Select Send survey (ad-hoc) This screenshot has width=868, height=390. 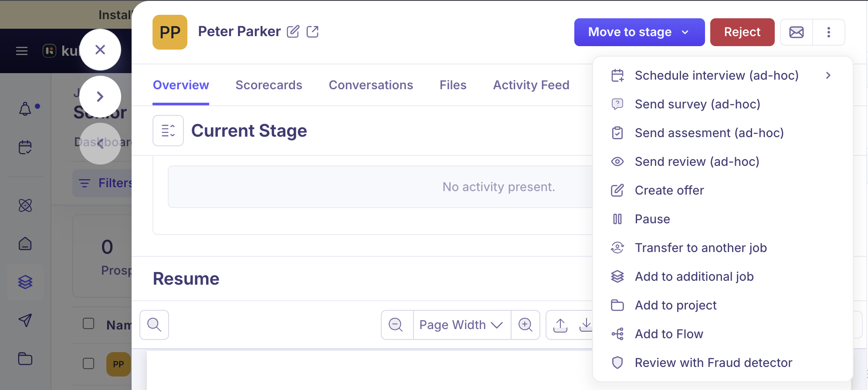[x=722, y=104]
